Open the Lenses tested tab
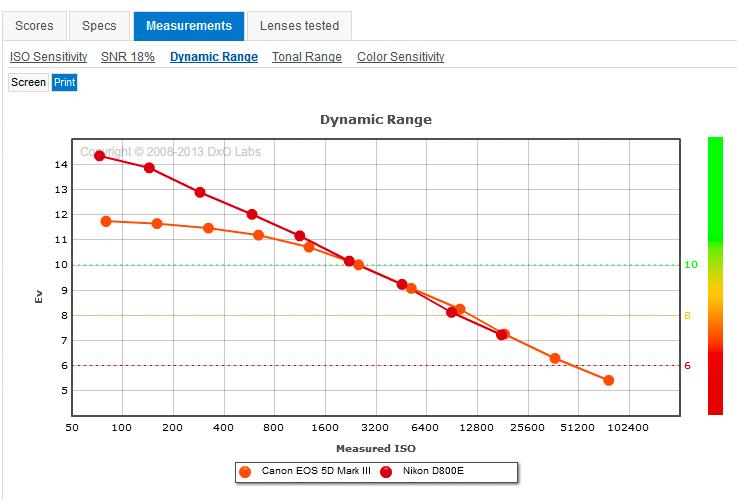737x500 pixels. point(299,26)
